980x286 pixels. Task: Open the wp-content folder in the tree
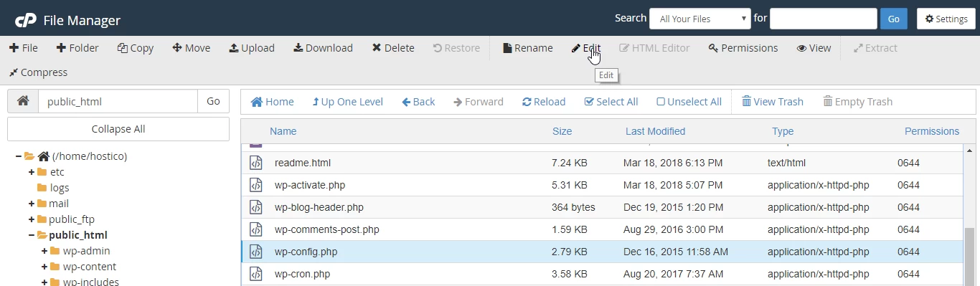tap(89, 267)
